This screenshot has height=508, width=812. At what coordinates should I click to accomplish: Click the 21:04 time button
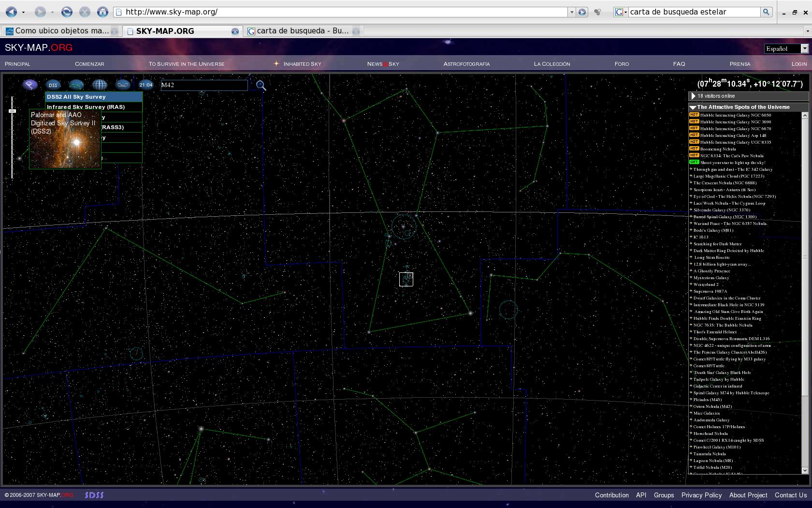point(146,85)
